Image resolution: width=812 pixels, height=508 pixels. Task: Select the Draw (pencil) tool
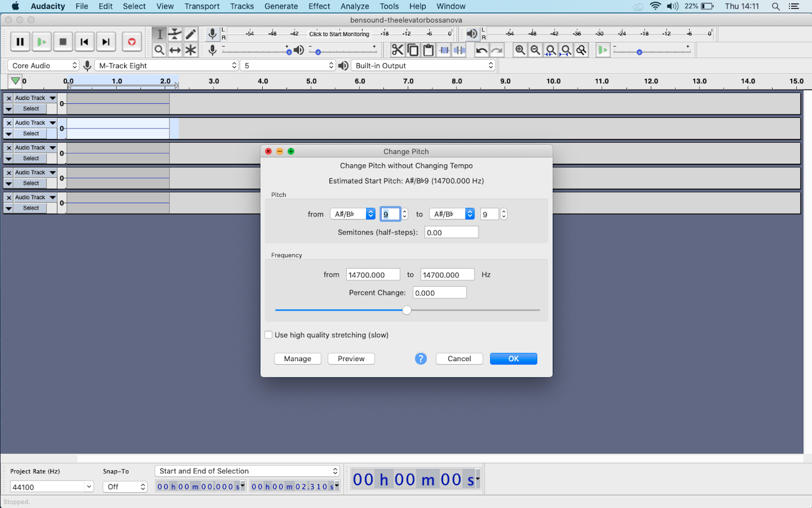[x=191, y=34]
